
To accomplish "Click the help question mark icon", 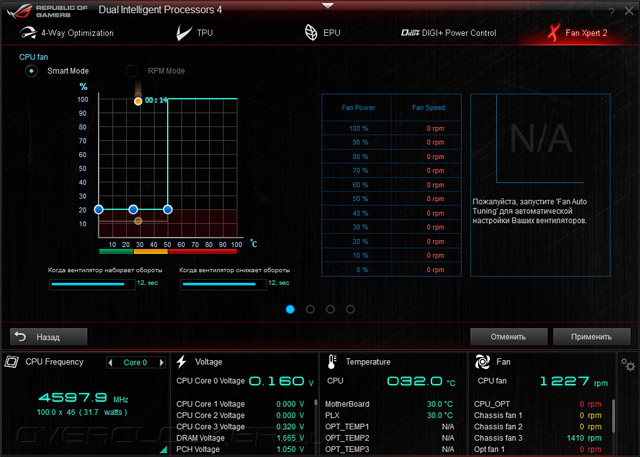I will (x=611, y=12).
